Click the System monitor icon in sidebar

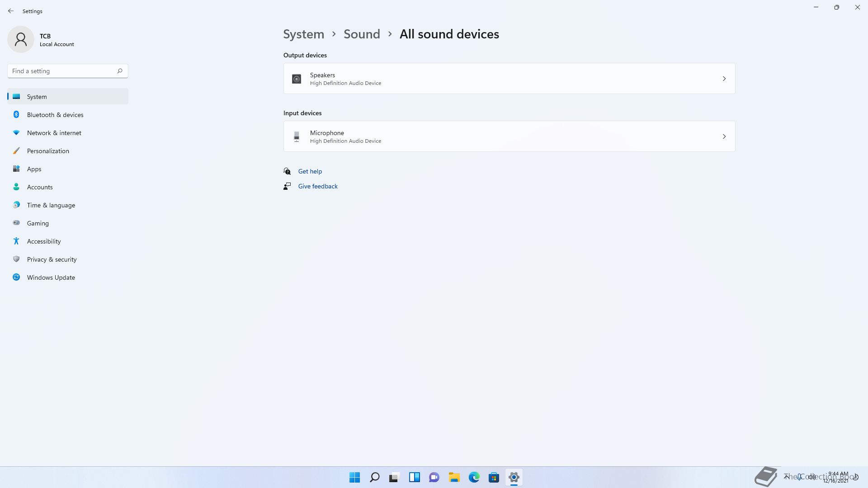point(16,96)
